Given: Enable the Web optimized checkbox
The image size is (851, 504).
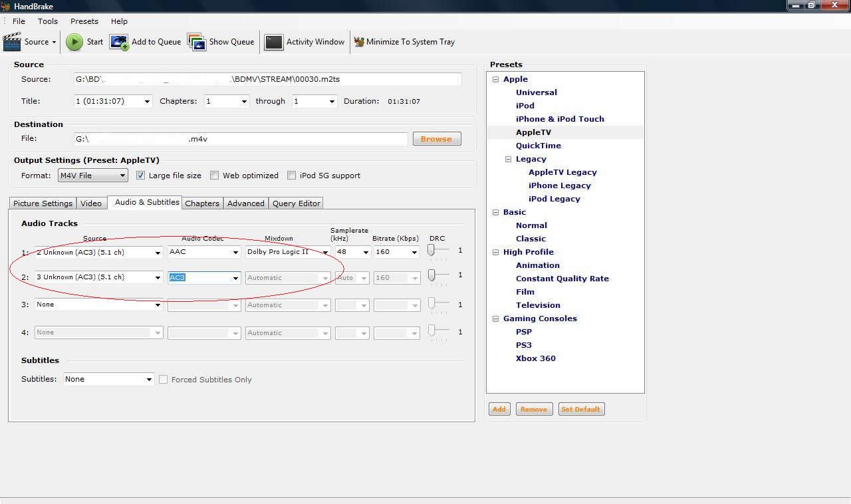Looking at the screenshot, I should coord(214,176).
